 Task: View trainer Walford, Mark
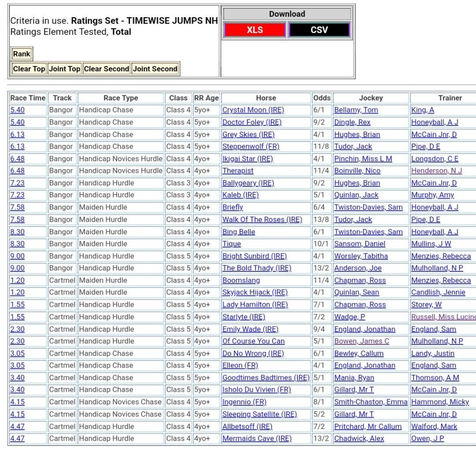[434, 426]
